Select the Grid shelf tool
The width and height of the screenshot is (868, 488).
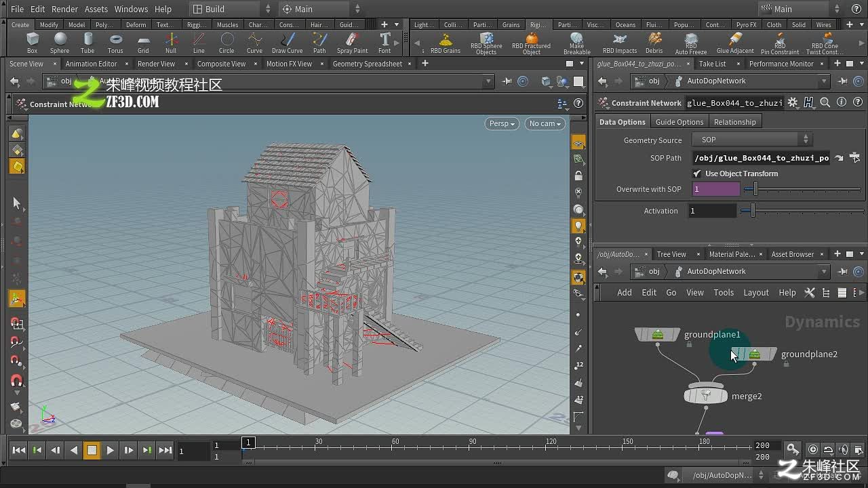pyautogui.click(x=143, y=43)
